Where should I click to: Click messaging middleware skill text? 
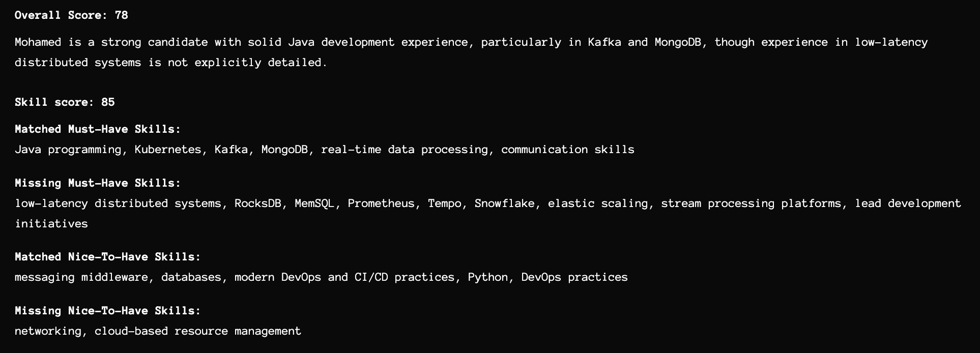coord(81,277)
